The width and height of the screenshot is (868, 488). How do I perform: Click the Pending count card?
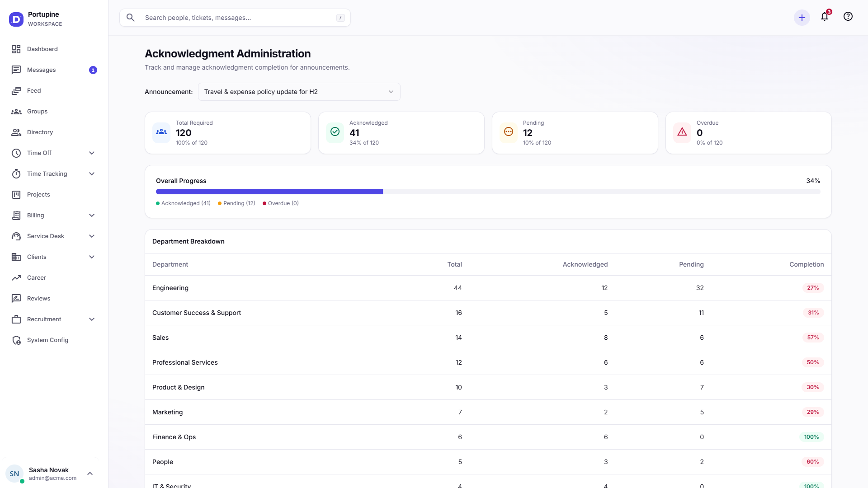[x=575, y=133]
